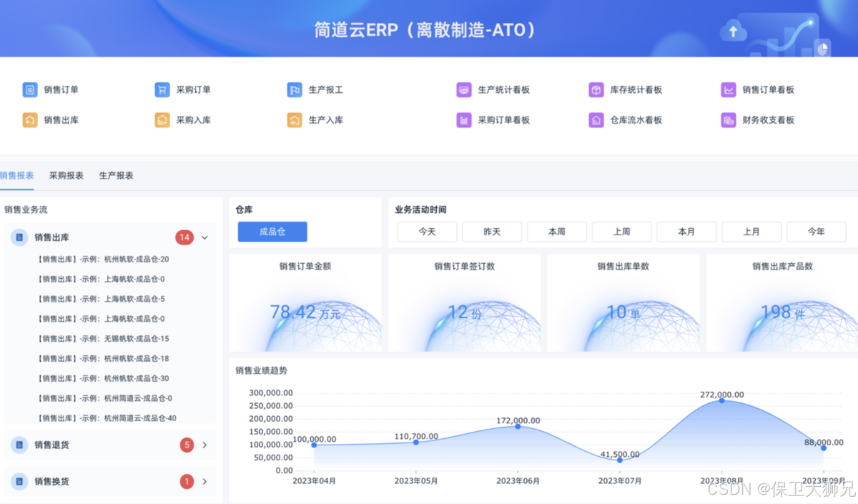
Task: Click the 172,000.00 data point on chart
Action: point(518,426)
